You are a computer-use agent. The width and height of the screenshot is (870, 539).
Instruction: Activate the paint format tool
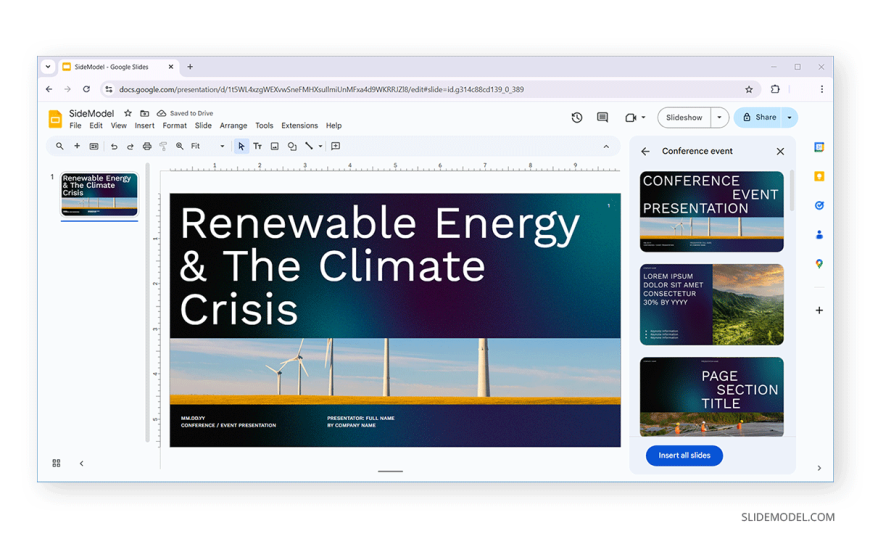[x=163, y=147]
